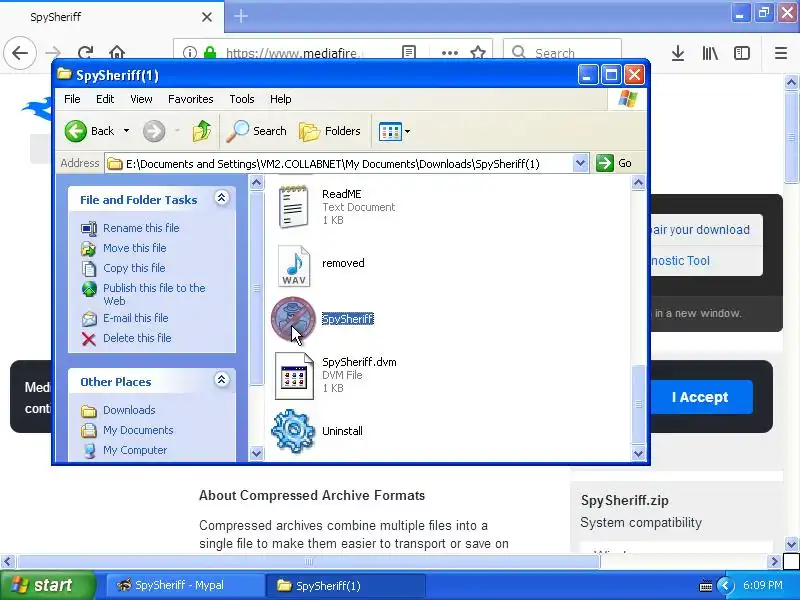
Task: Select the Uninstall gear icon
Action: (x=293, y=431)
